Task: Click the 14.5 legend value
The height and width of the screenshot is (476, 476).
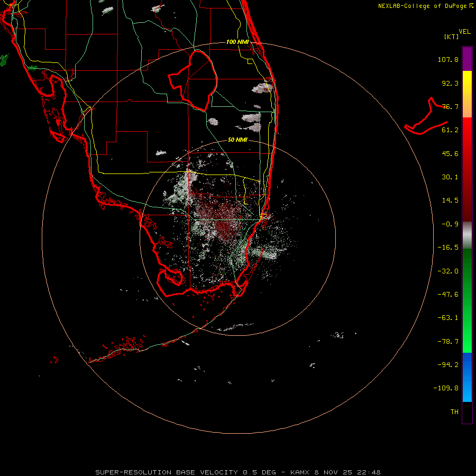Action: click(450, 200)
